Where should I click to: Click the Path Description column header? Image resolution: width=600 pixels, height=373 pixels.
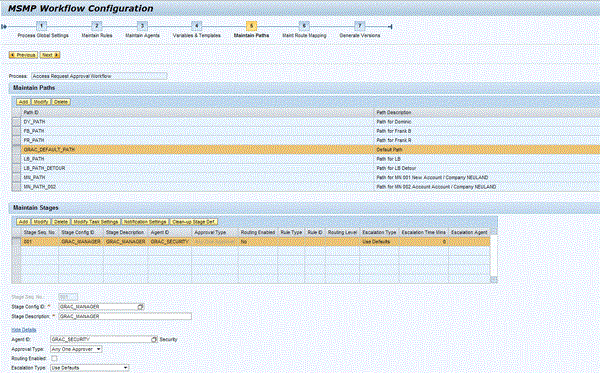pos(486,112)
